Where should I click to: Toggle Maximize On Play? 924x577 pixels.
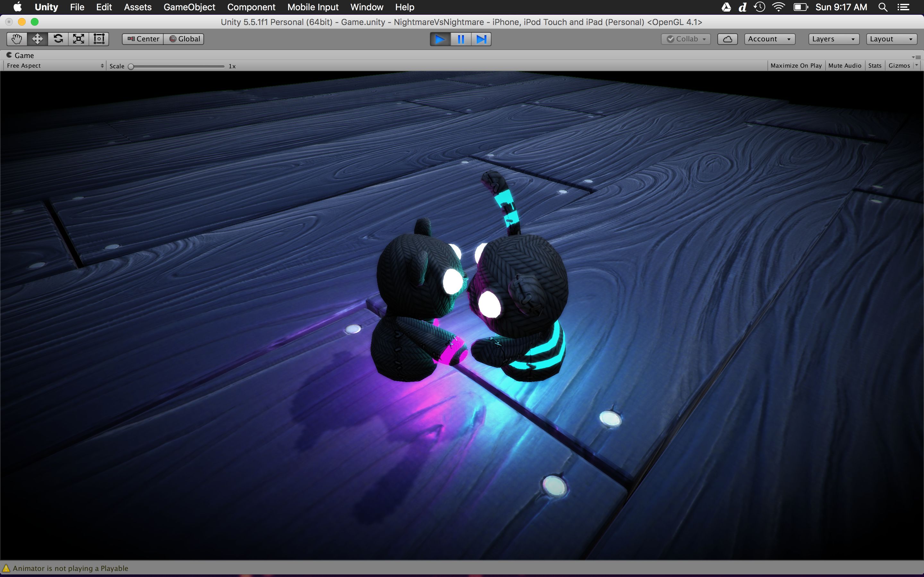point(796,66)
